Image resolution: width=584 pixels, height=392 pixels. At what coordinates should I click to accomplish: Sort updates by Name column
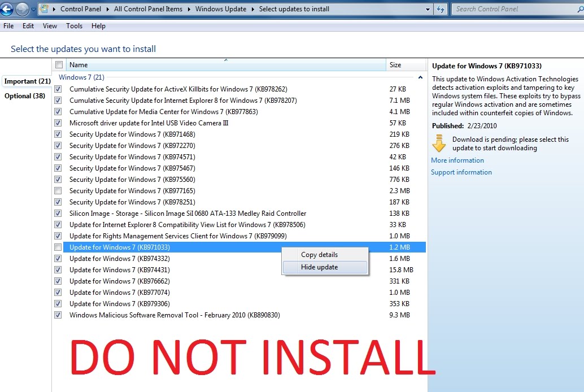(x=226, y=65)
